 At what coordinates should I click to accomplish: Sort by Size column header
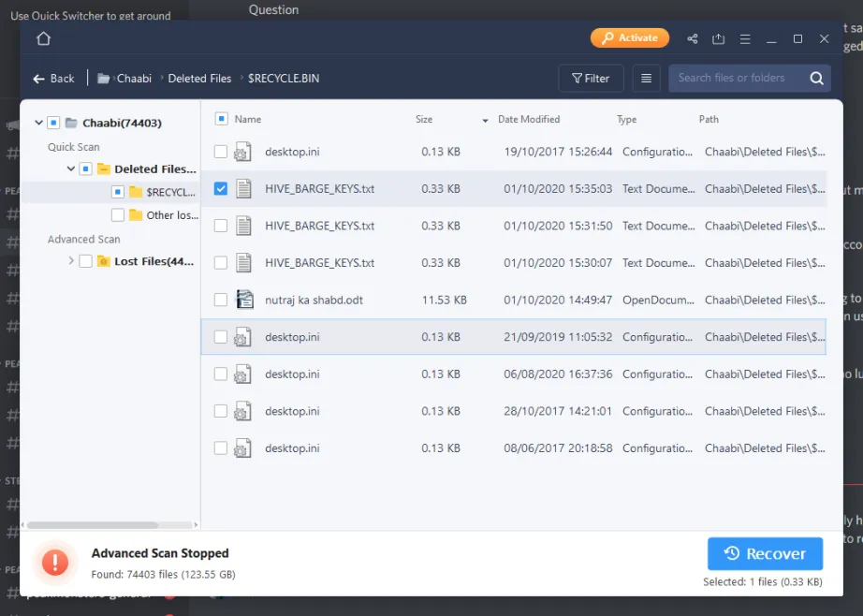[x=424, y=119]
